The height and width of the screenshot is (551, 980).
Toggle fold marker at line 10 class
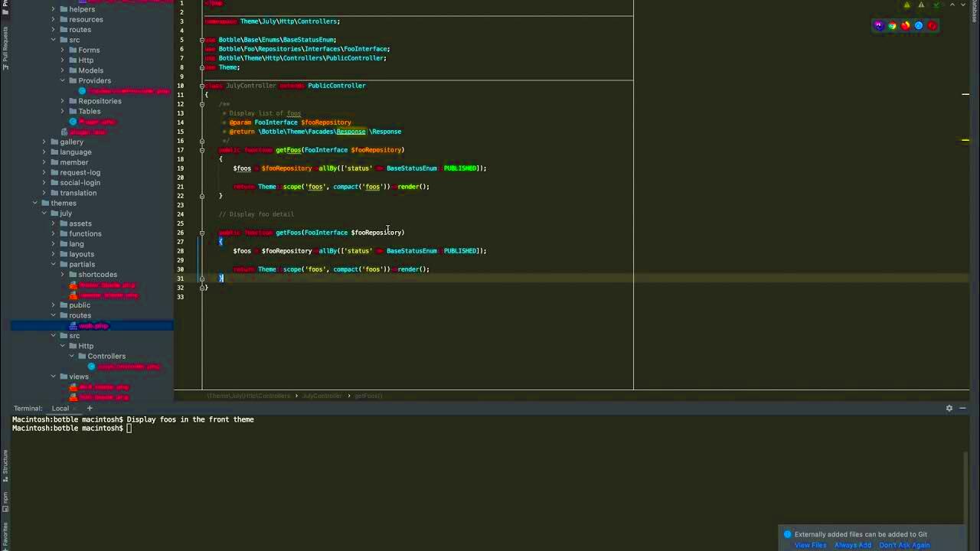coord(202,86)
